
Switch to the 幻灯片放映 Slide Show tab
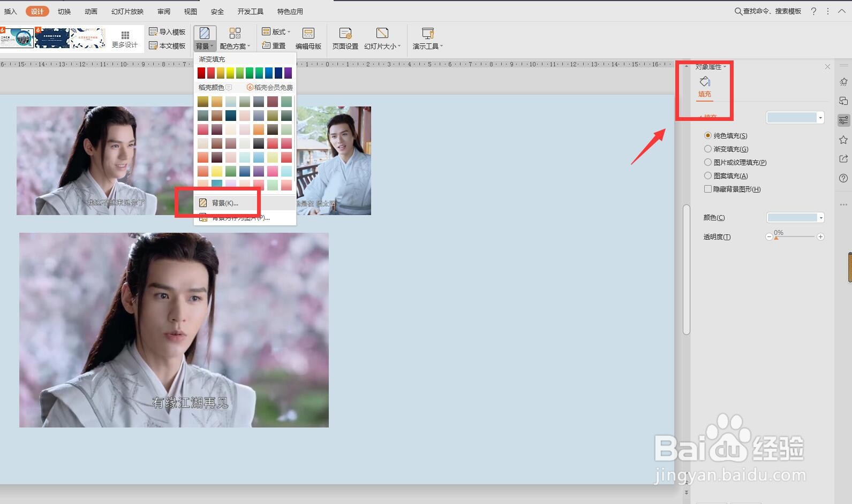click(x=127, y=11)
